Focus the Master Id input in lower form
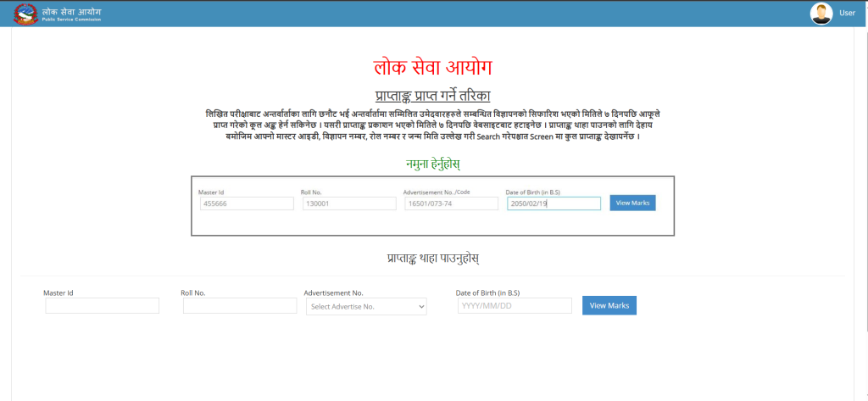The width and height of the screenshot is (868, 401). pos(103,306)
